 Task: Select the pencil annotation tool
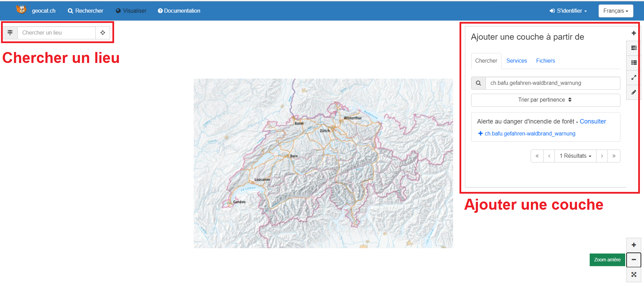tap(633, 92)
